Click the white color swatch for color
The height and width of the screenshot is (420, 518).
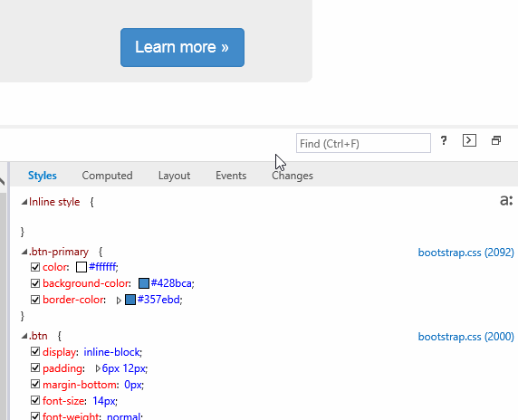tap(82, 267)
